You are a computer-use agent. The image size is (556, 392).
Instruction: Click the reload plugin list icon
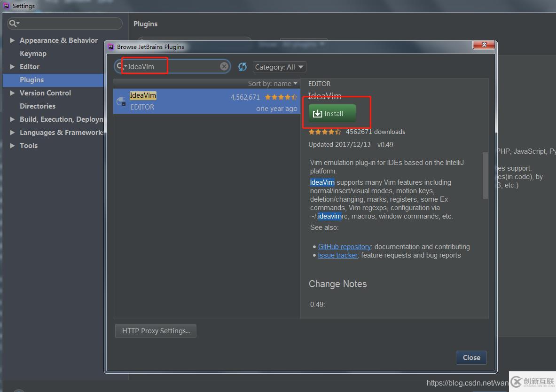(x=243, y=67)
